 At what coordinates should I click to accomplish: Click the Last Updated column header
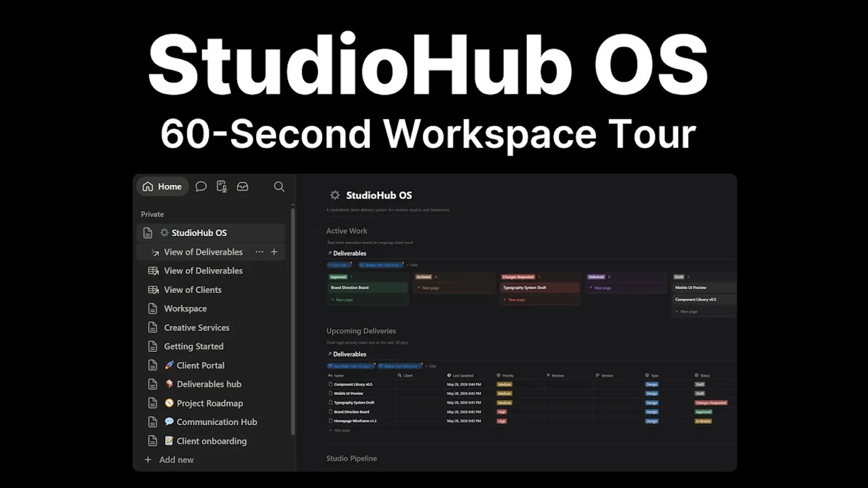pos(460,375)
